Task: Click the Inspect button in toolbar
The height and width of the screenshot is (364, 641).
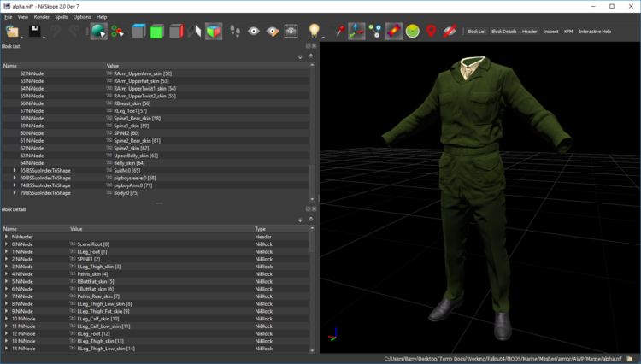Action: pos(550,32)
